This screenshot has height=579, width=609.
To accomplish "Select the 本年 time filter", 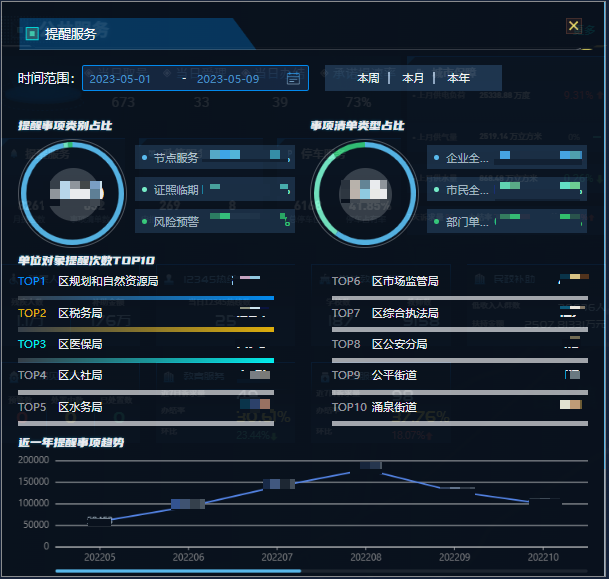I will point(458,78).
